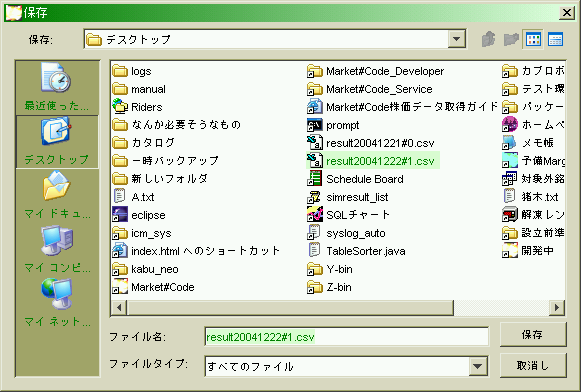Open the マイ ドキュ... sidebar shortcut
Viewport: 581px width, 392px height.
(57, 195)
